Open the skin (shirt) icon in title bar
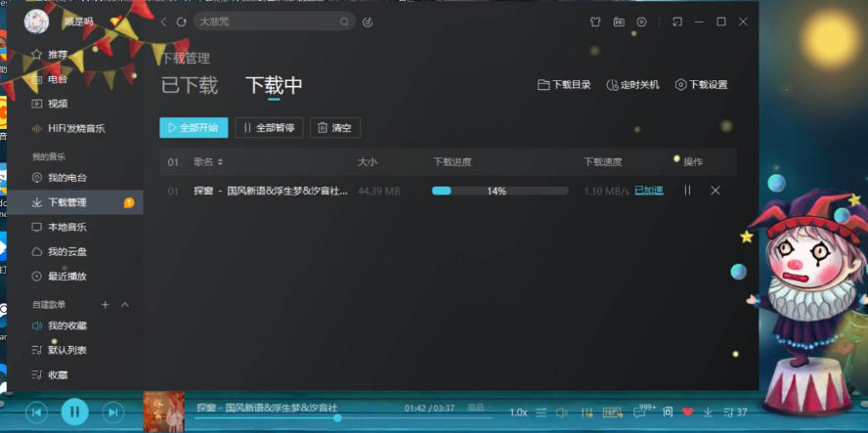Image resolution: width=868 pixels, height=433 pixels. click(x=595, y=22)
